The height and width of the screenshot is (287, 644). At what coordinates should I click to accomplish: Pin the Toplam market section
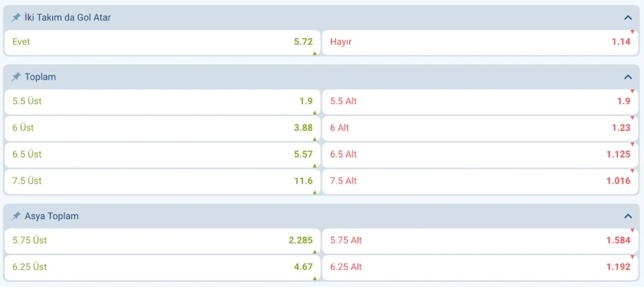[x=16, y=77]
